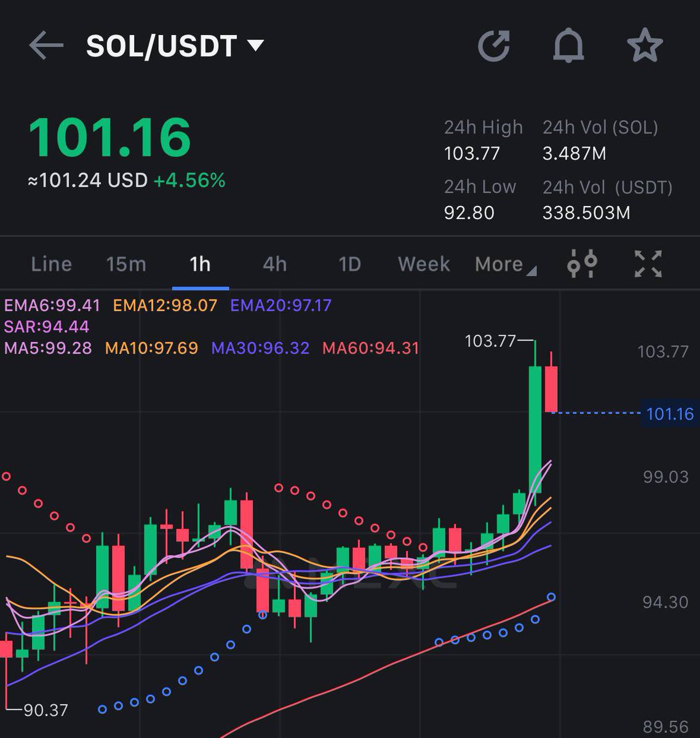Click the MA5:99.28 indicator label

(48, 348)
